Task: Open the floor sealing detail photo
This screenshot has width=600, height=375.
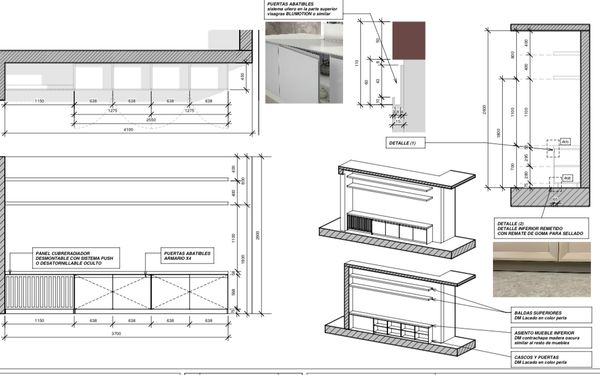Action: point(541,269)
